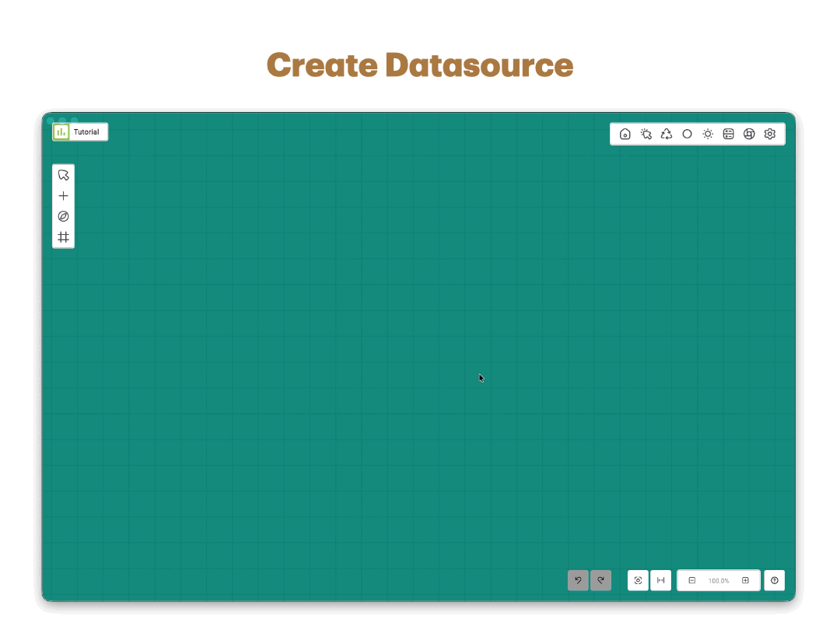Toggle the grid display
This screenshot has height=630, width=840.
pos(63,237)
